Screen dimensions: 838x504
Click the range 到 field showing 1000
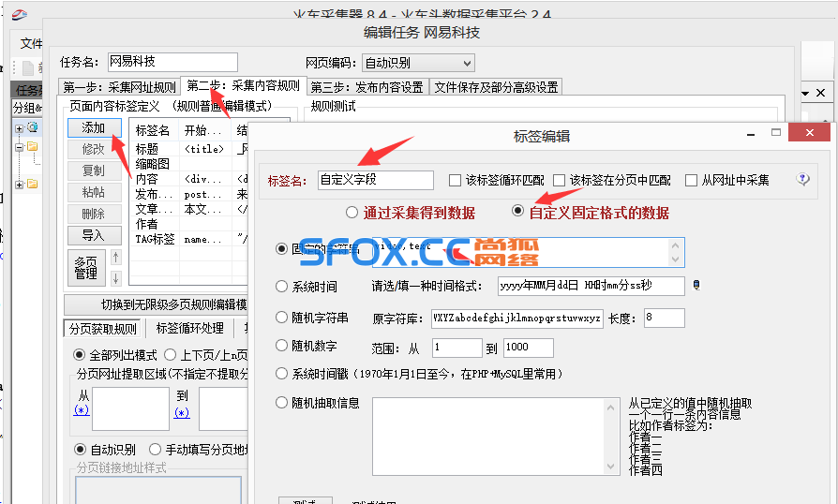click(x=528, y=348)
